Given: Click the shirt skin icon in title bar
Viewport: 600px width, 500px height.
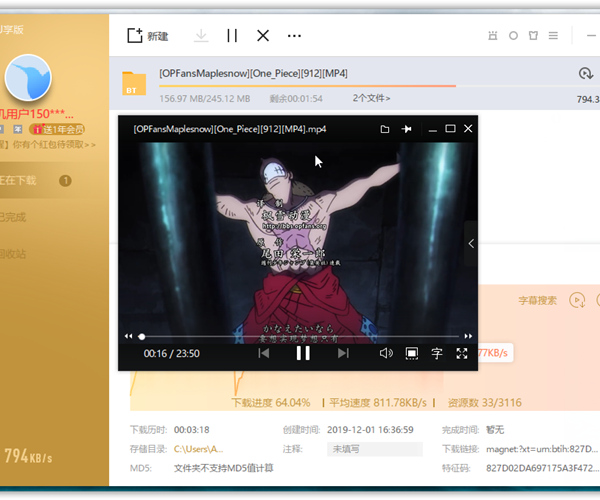Looking at the screenshot, I should pos(535,36).
